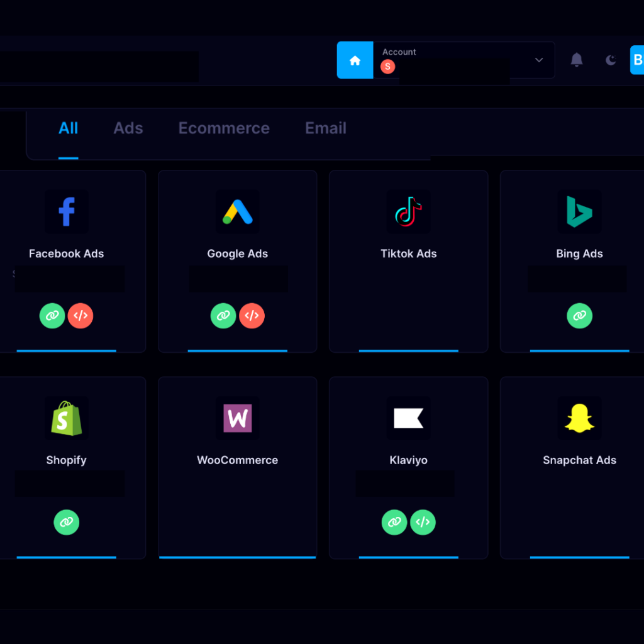Viewport: 644px width, 644px height.
Task: Click the green code status icon on Klaviyo
Action: point(423,523)
